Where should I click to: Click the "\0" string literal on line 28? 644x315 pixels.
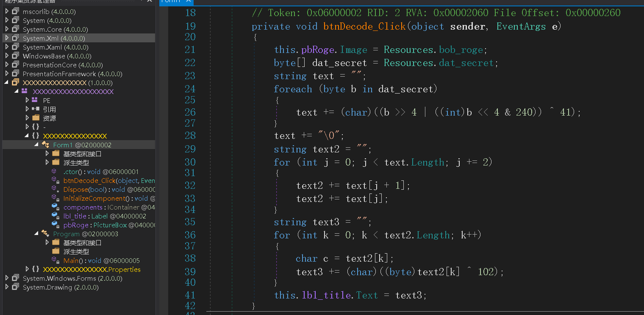[x=329, y=135]
